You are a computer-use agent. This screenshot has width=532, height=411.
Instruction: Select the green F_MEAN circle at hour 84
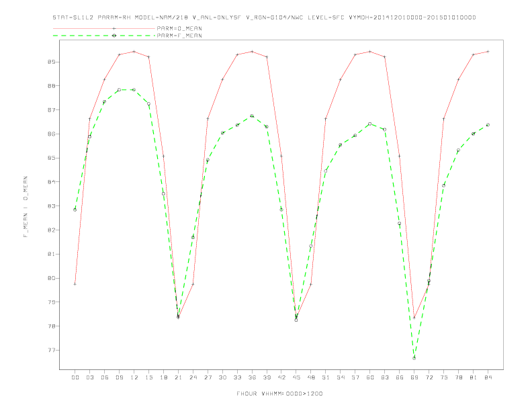tap(488, 125)
